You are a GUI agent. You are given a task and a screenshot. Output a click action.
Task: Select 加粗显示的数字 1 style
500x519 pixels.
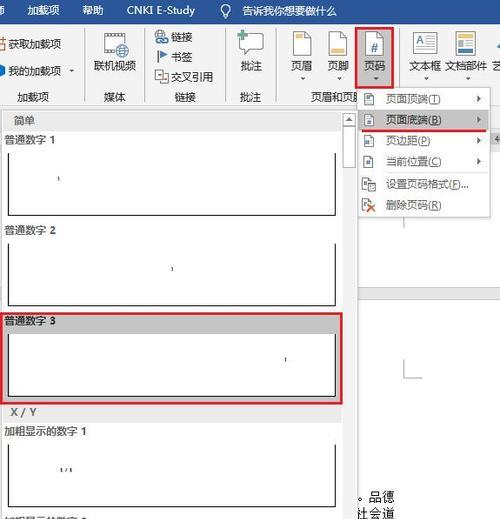[172, 467]
